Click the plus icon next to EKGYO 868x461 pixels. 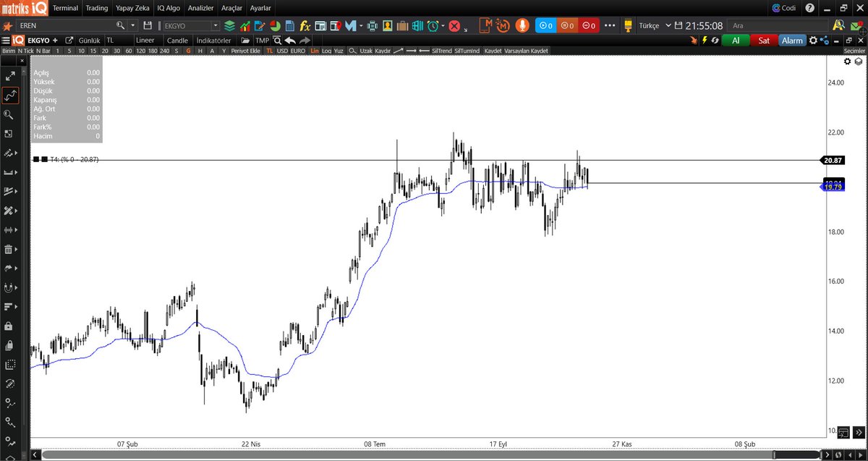(55, 41)
